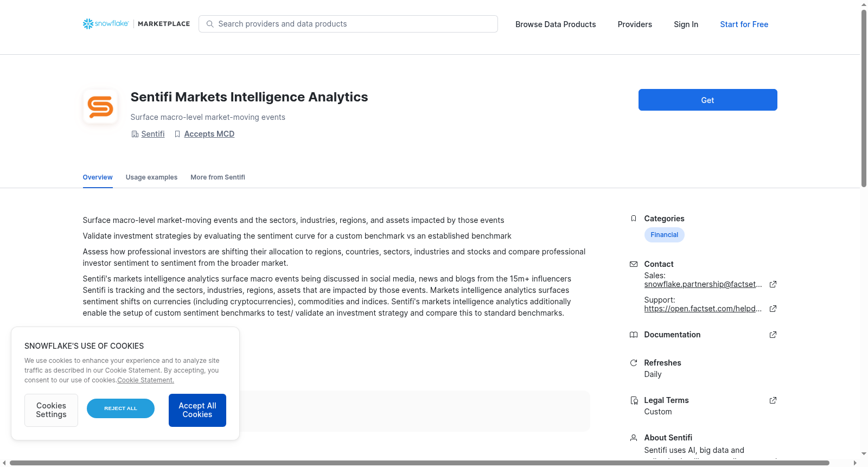Open external link icon beside Sales email
Viewport: 868px width, 467px height.
(773, 284)
